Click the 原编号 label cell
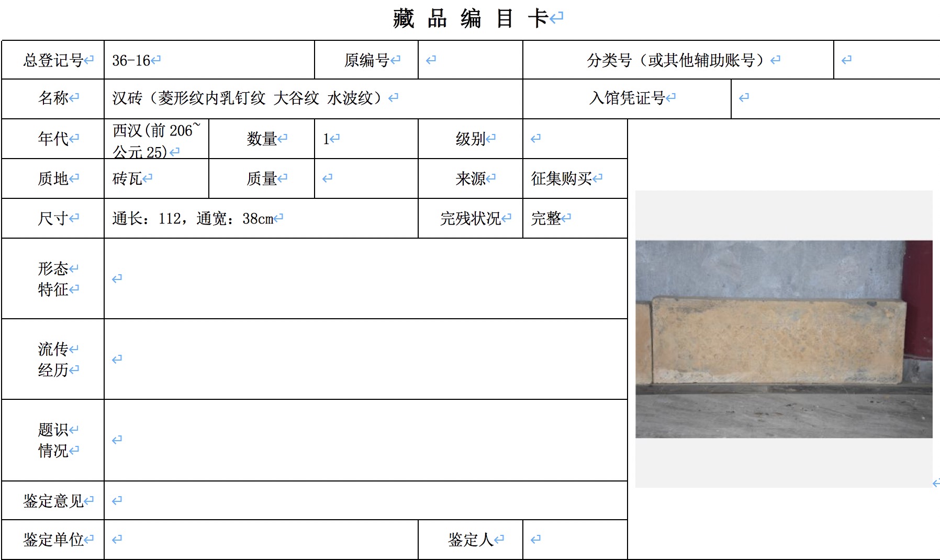 coord(366,60)
